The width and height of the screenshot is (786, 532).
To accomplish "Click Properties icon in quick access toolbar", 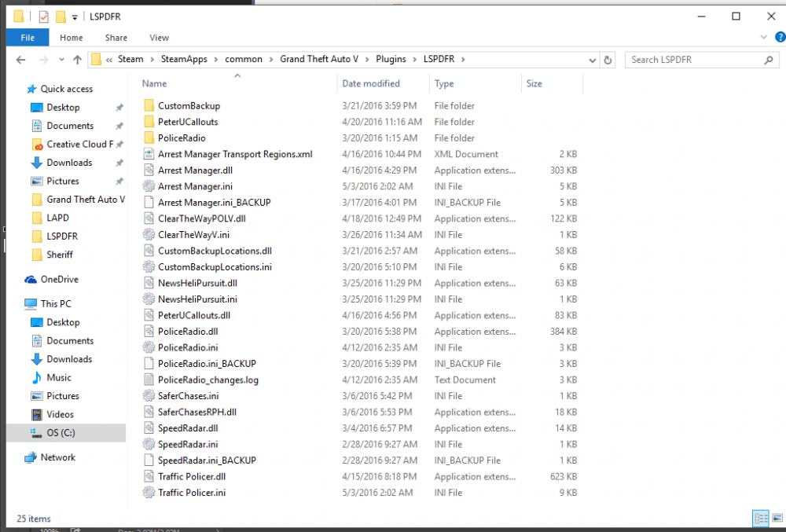I will point(43,17).
